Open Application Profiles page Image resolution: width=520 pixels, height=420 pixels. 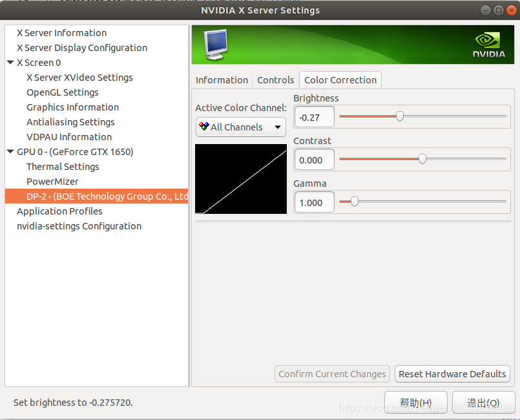click(x=59, y=211)
